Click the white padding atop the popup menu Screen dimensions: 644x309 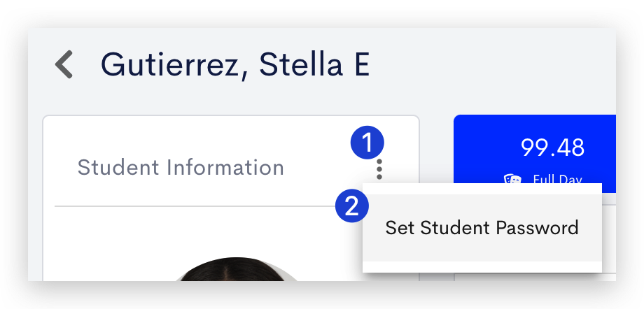482,189
